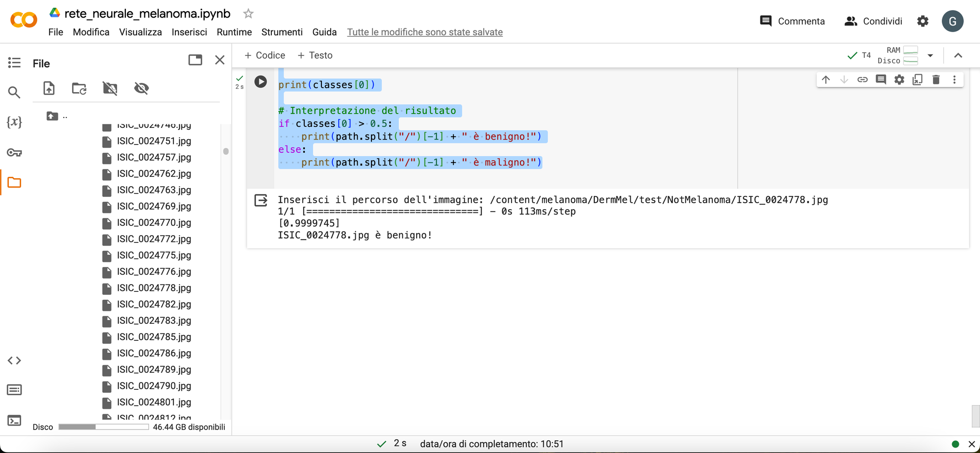
Task: Select ISIC_0024763.jpg in file list
Action: click(154, 190)
